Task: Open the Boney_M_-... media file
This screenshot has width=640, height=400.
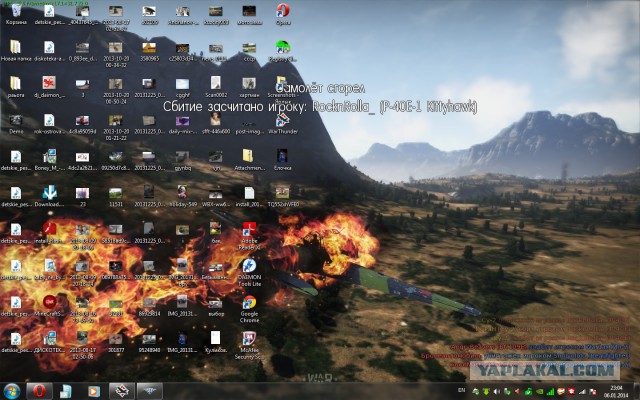Action: tap(49, 160)
